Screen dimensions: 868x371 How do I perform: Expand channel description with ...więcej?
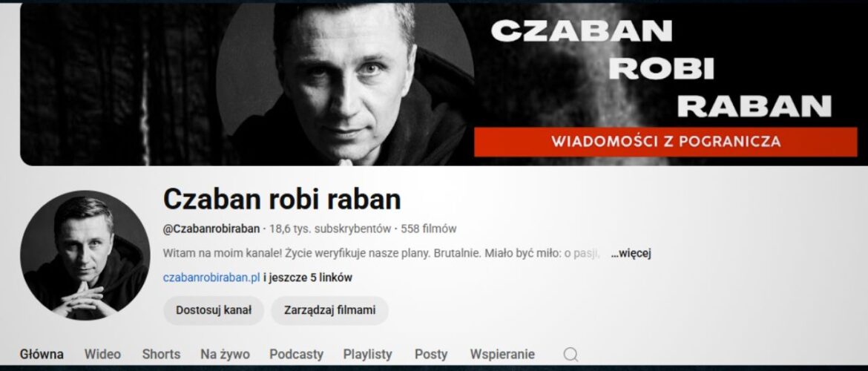[631, 254]
